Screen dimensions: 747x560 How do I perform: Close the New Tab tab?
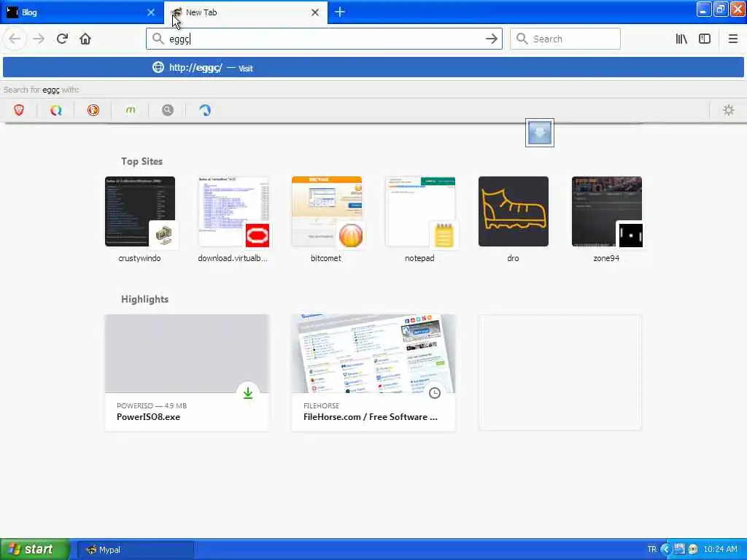coord(315,12)
